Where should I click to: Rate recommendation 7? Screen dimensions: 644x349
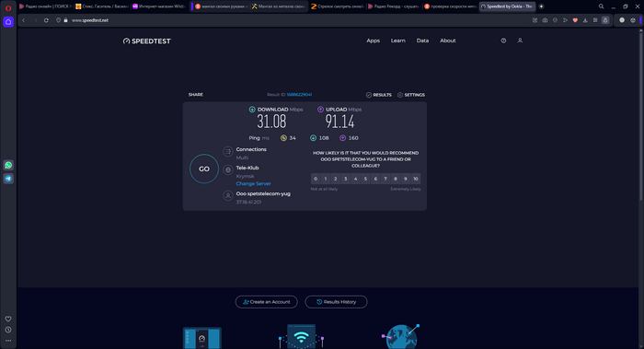[385, 179]
